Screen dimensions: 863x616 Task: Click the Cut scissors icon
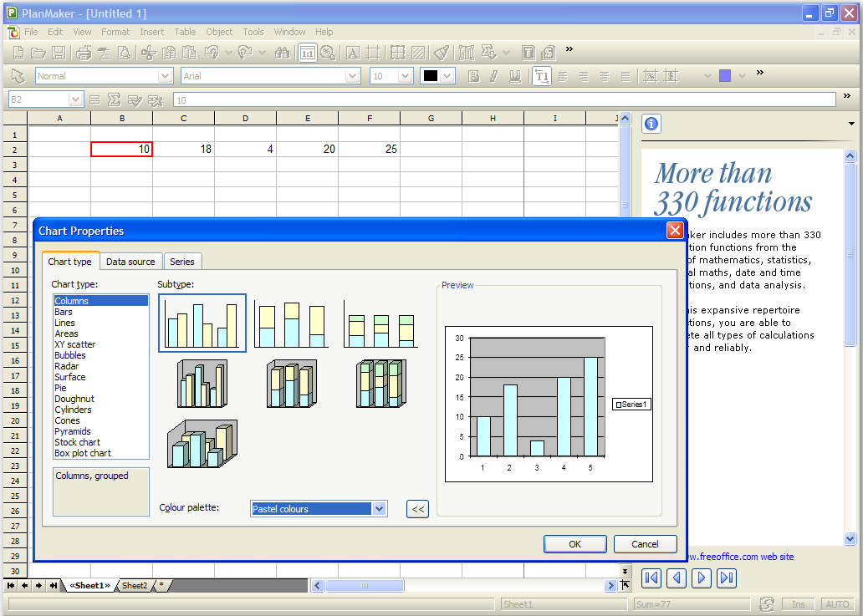point(148,53)
